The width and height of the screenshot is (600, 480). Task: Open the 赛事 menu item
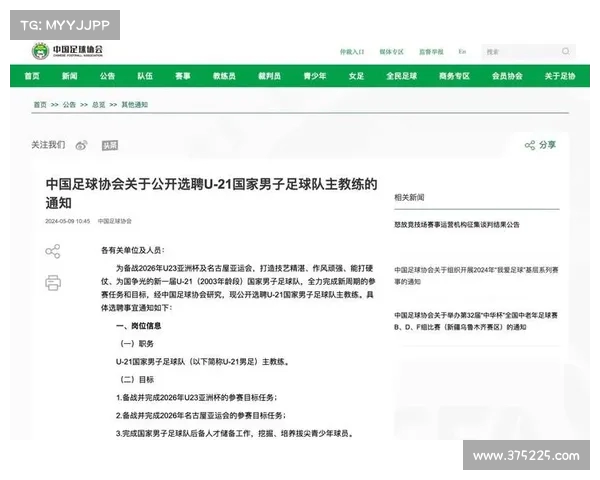click(183, 76)
